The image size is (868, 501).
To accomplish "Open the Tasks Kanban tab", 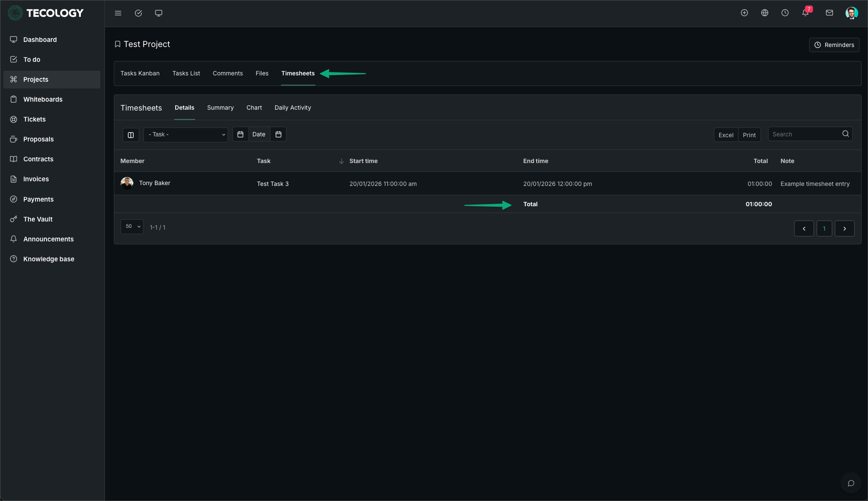I will (140, 73).
